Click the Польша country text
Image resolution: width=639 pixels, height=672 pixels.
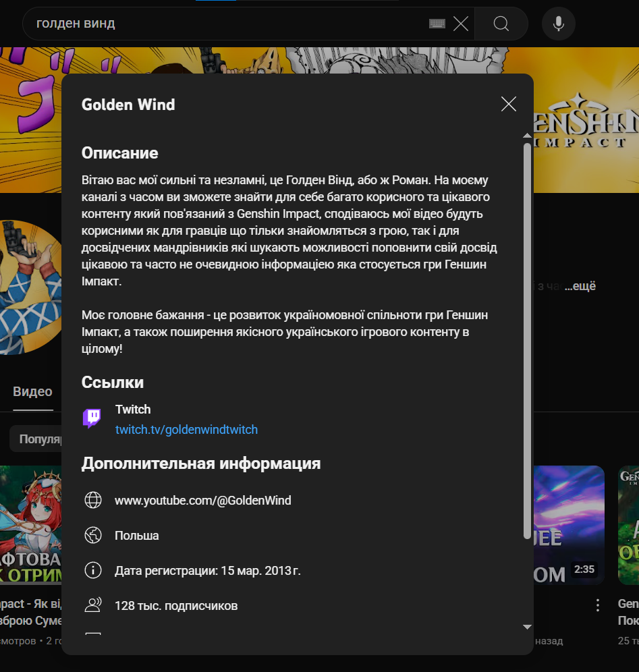point(137,535)
